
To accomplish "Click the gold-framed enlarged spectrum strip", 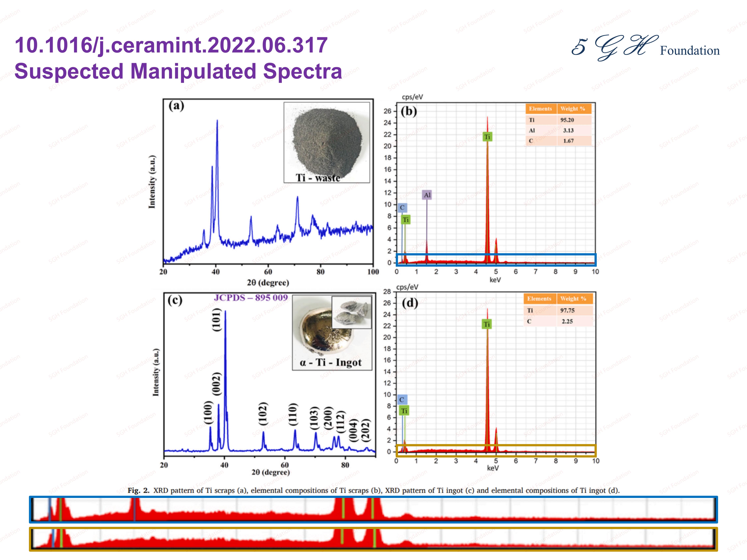I will click(x=373, y=539).
